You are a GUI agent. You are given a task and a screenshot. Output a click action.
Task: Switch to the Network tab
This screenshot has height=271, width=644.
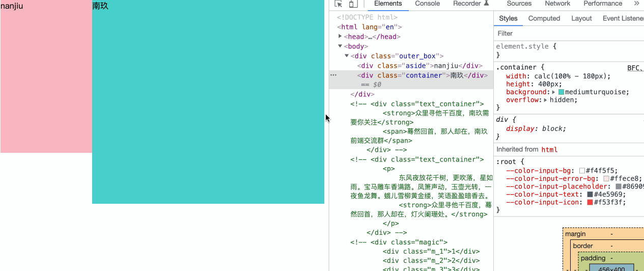tap(557, 4)
